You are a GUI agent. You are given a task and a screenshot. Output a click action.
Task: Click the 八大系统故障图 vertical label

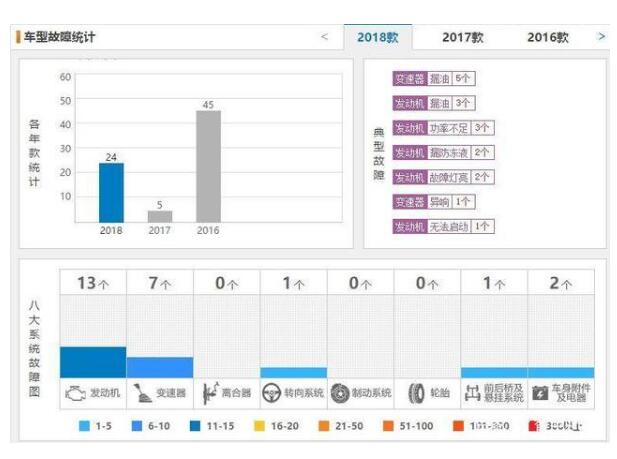click(34, 348)
